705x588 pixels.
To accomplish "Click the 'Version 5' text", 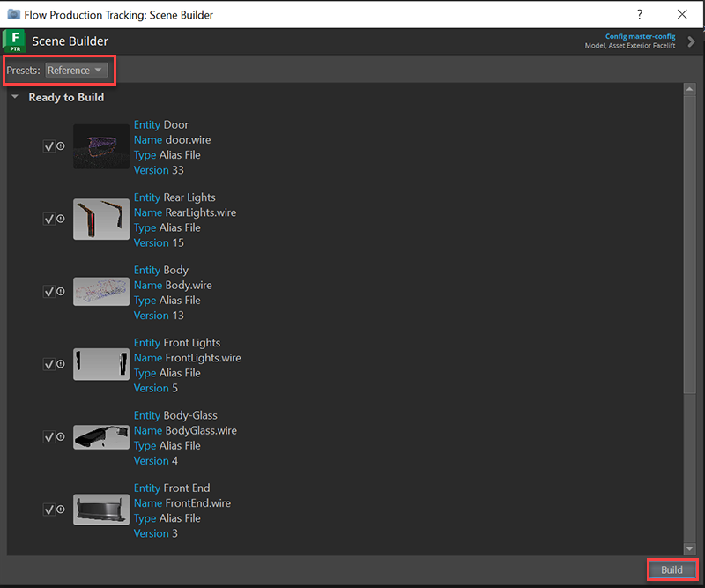I will tap(156, 388).
